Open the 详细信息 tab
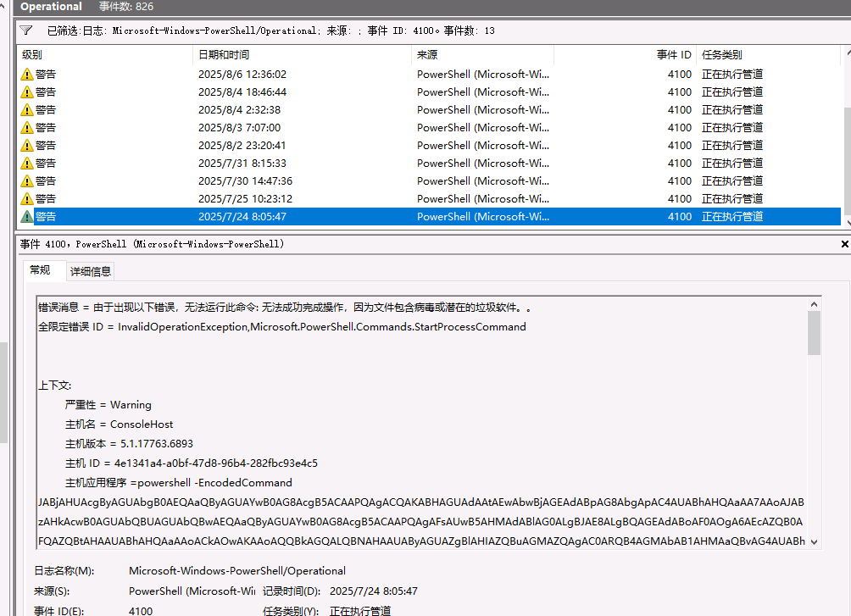 tap(90, 271)
